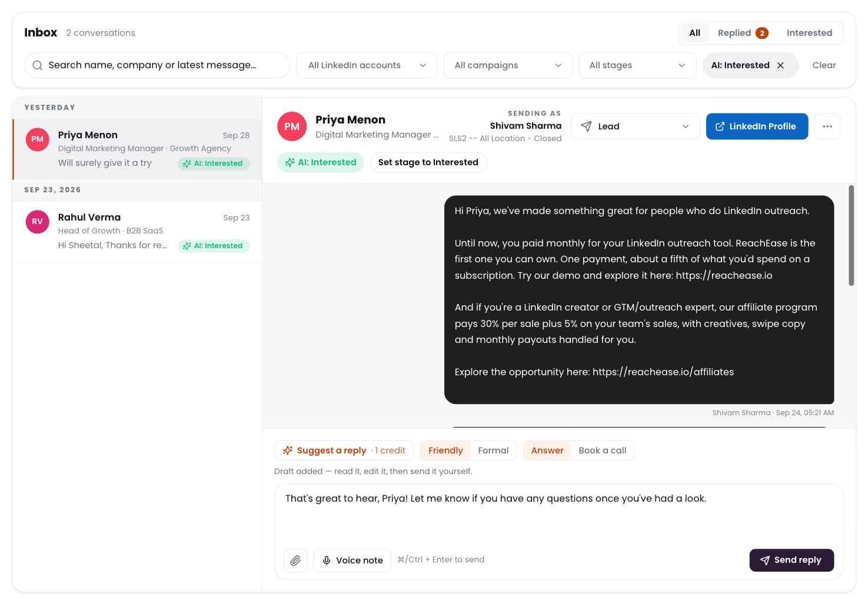This screenshot has width=868, height=604.
Task: Focus the search name or company field
Action: click(x=157, y=65)
